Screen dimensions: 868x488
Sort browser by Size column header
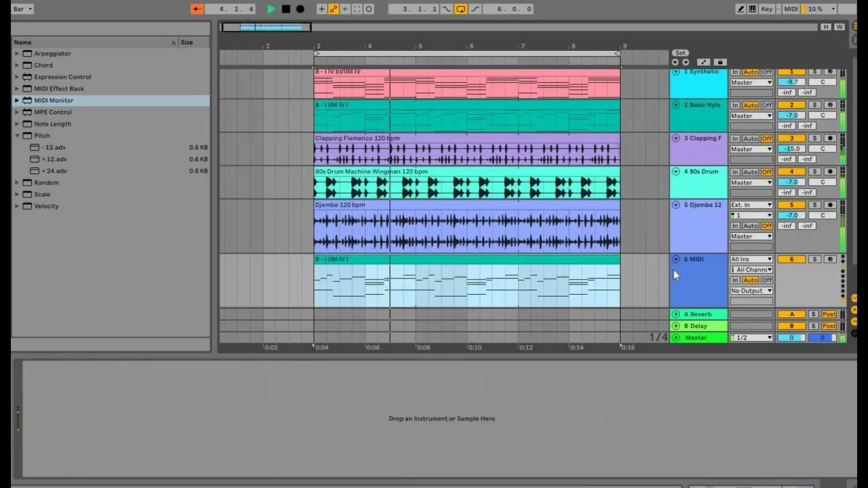click(195, 42)
